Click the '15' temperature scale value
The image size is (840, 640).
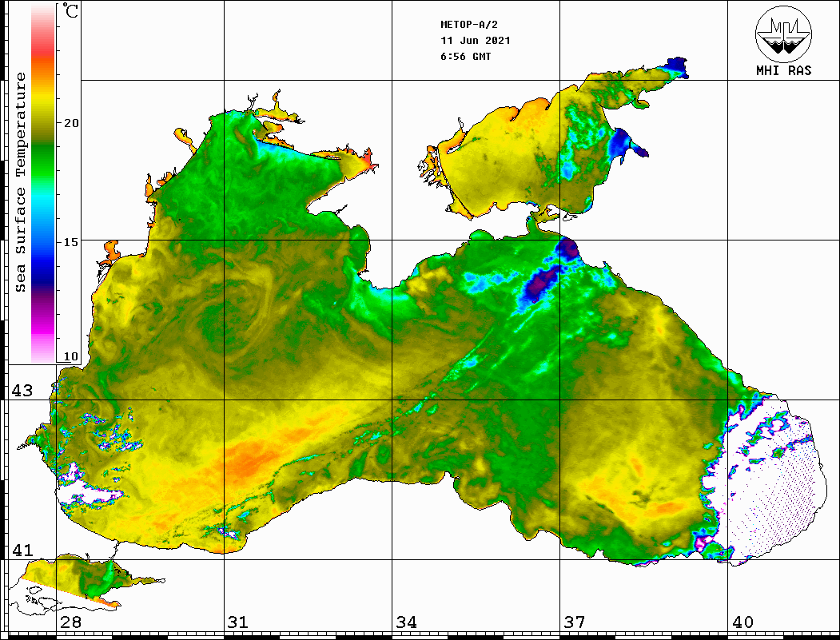point(71,242)
